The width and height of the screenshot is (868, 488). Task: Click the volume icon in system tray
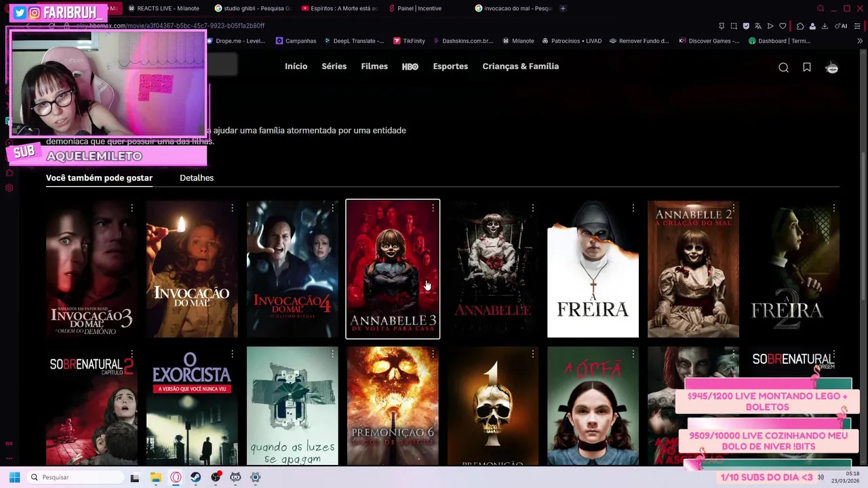coord(821,477)
